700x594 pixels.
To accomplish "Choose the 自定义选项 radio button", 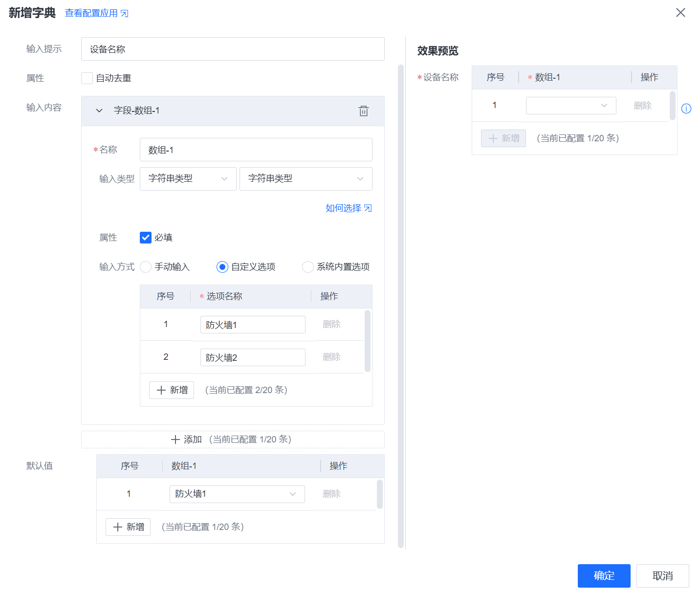I will tap(222, 267).
